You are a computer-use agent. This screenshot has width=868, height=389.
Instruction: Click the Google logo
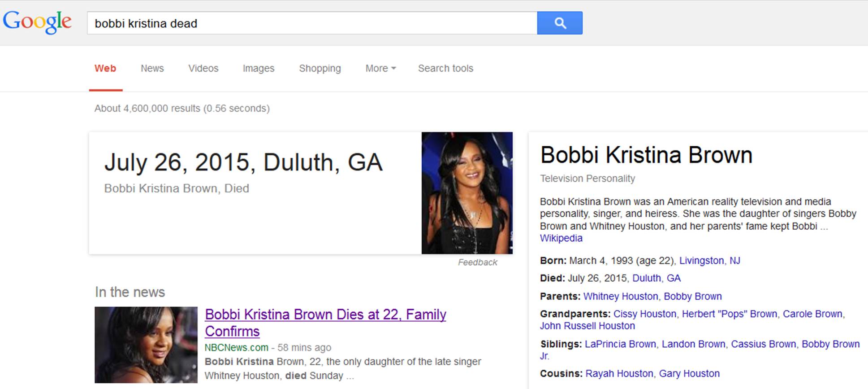37,22
